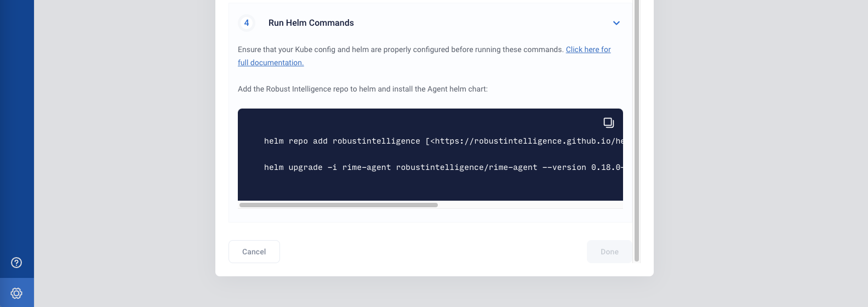The image size is (868, 307).
Task: Click the horizontal scrollbar track right of thumb
Action: click(530, 205)
